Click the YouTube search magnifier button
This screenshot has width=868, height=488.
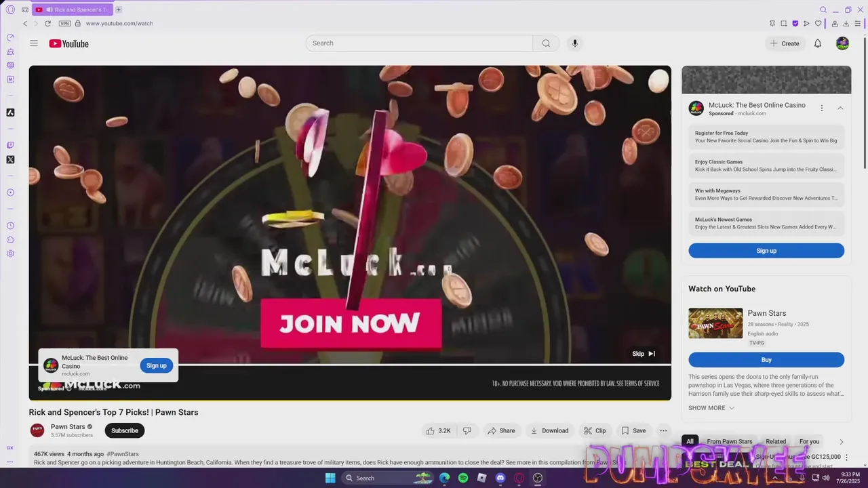(546, 43)
